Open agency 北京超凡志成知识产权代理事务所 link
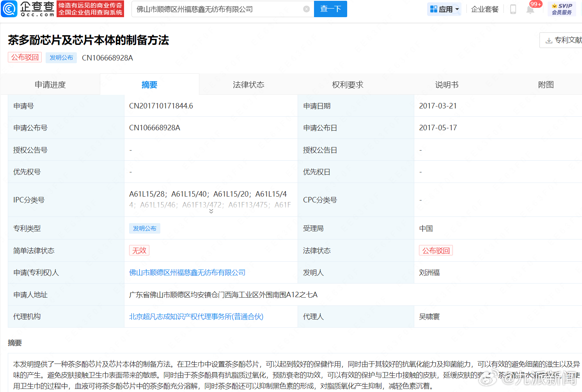Image resolution: width=582 pixels, height=392 pixels. pos(196,317)
